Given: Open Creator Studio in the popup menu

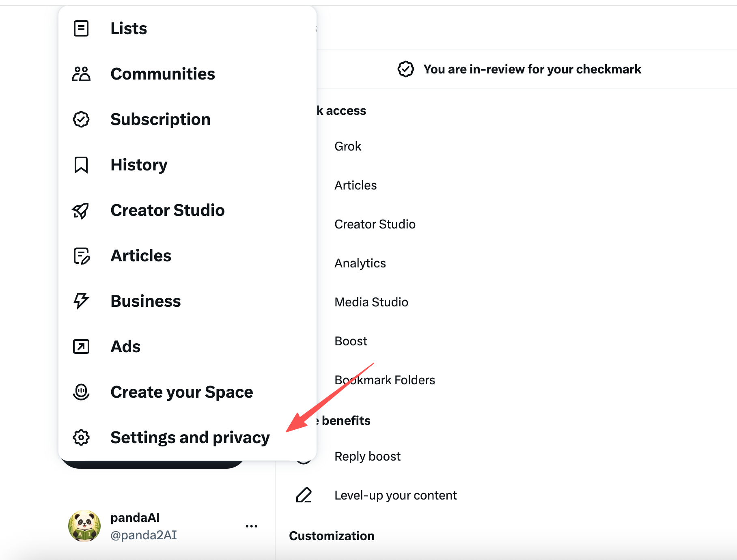Looking at the screenshot, I should pyautogui.click(x=187, y=210).
